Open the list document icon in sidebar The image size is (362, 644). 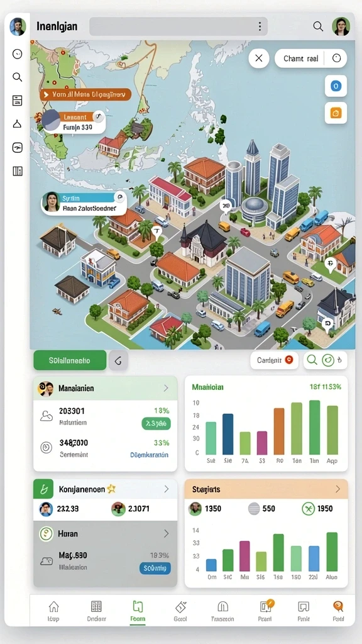17,101
